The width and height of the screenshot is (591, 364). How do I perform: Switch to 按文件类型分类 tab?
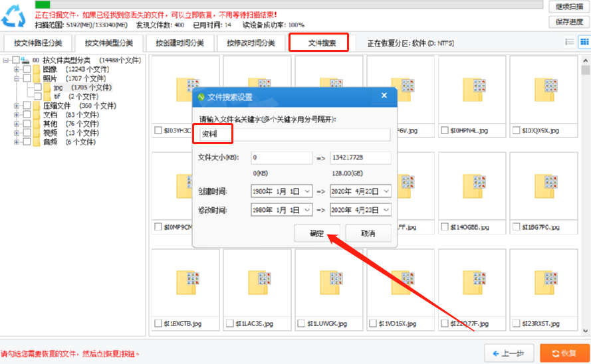(109, 43)
